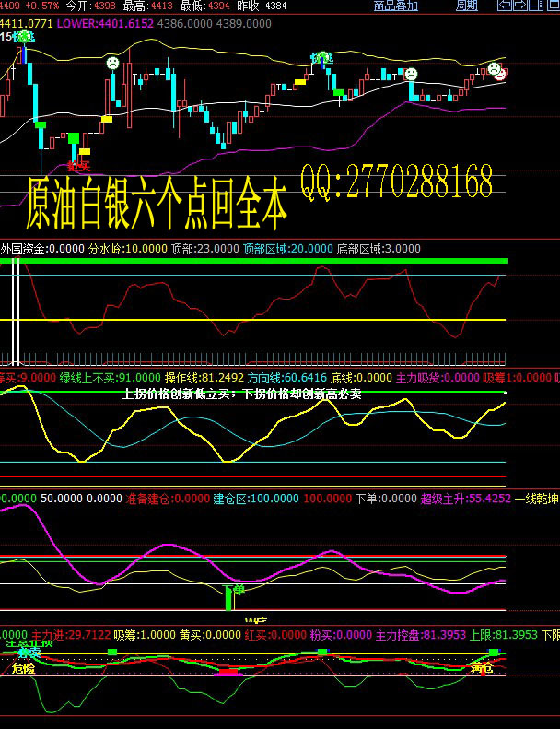Click the red 抄买 signal label
The height and width of the screenshot is (729, 560).
click(78, 167)
